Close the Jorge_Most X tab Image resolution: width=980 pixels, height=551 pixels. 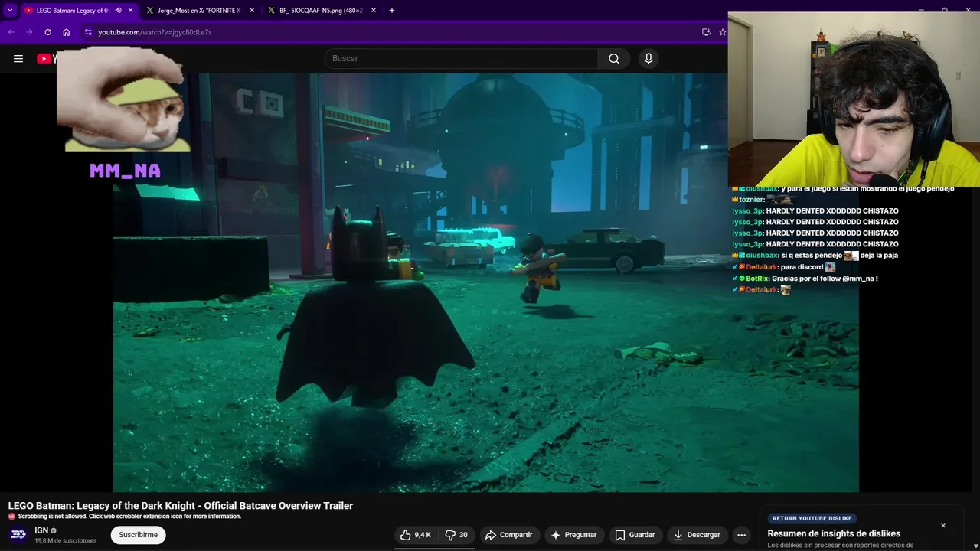tap(252, 11)
